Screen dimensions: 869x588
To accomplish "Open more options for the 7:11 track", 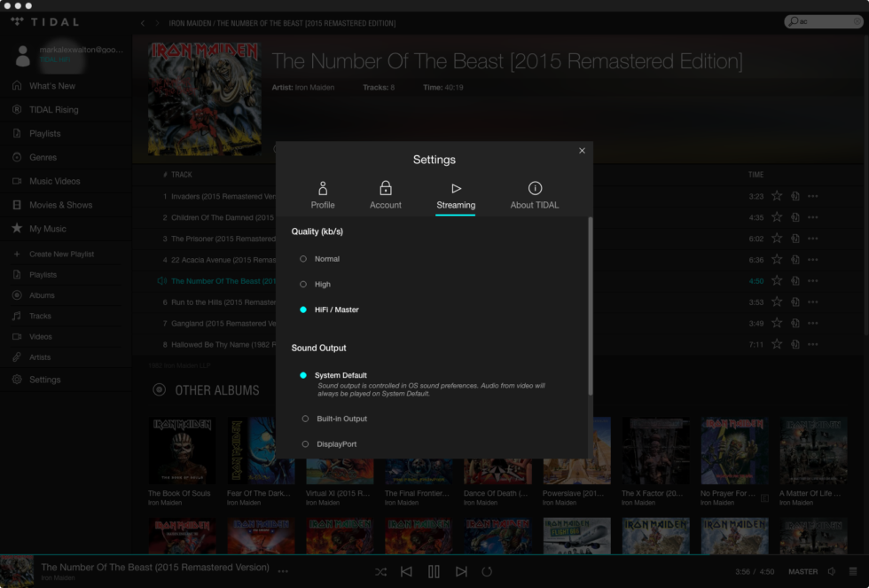I will click(813, 344).
